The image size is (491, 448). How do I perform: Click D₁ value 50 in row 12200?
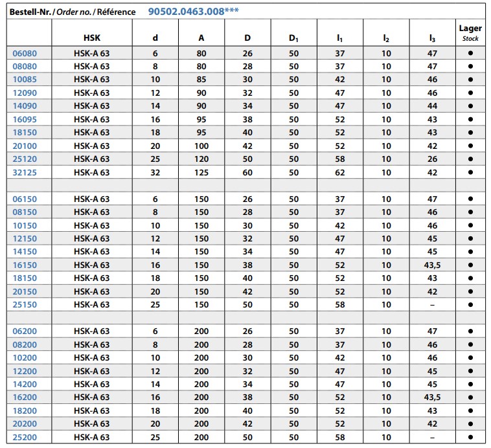pos(293,372)
